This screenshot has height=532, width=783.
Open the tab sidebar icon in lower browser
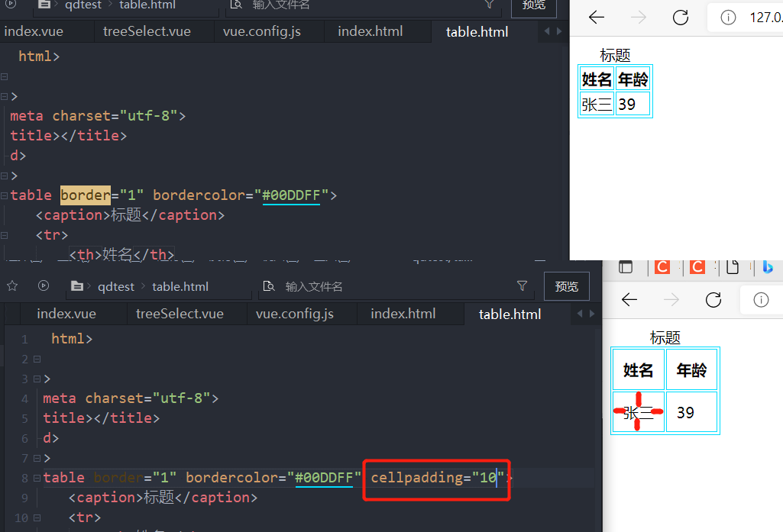(625, 267)
